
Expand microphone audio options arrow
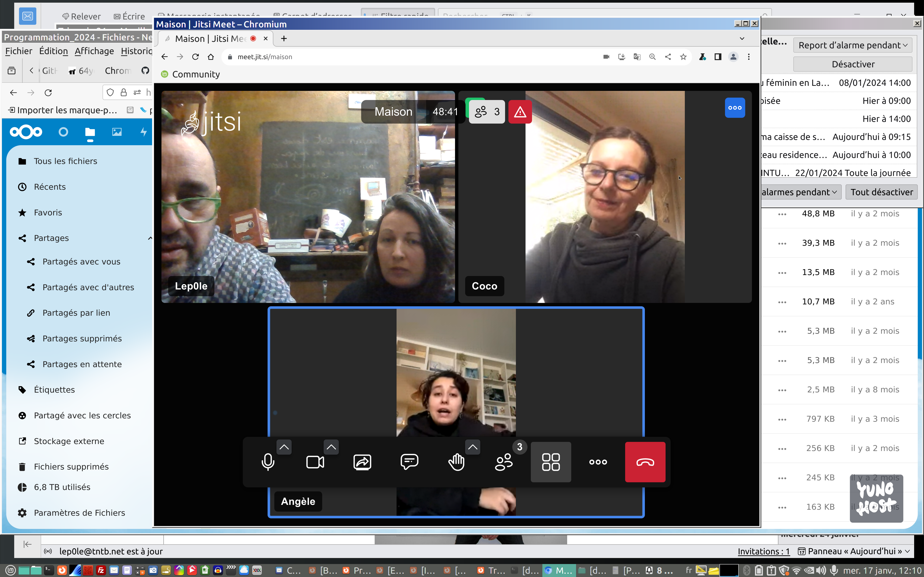coord(284,447)
